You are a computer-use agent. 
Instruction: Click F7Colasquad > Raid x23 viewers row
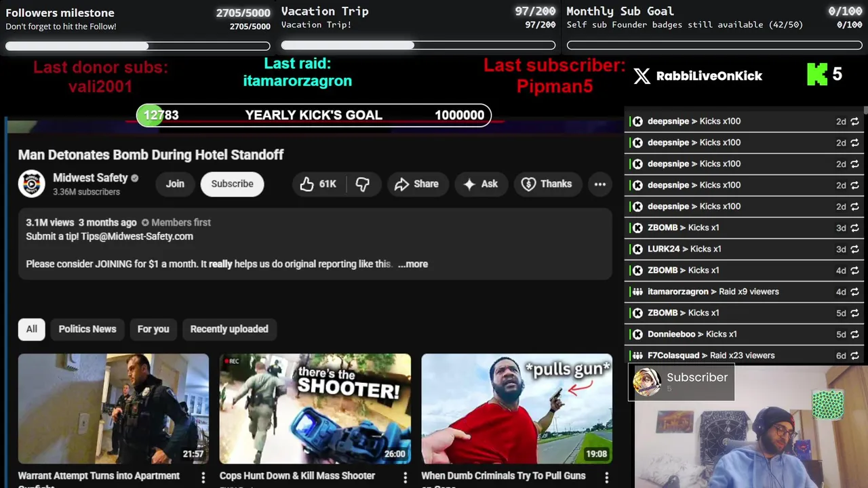pyautogui.click(x=745, y=355)
